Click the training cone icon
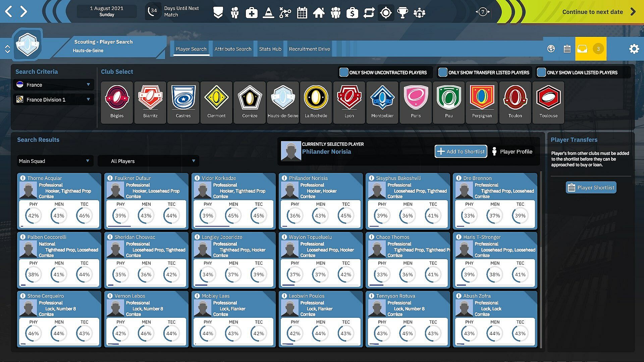Screen dimensions: 644x362 tap(268, 13)
